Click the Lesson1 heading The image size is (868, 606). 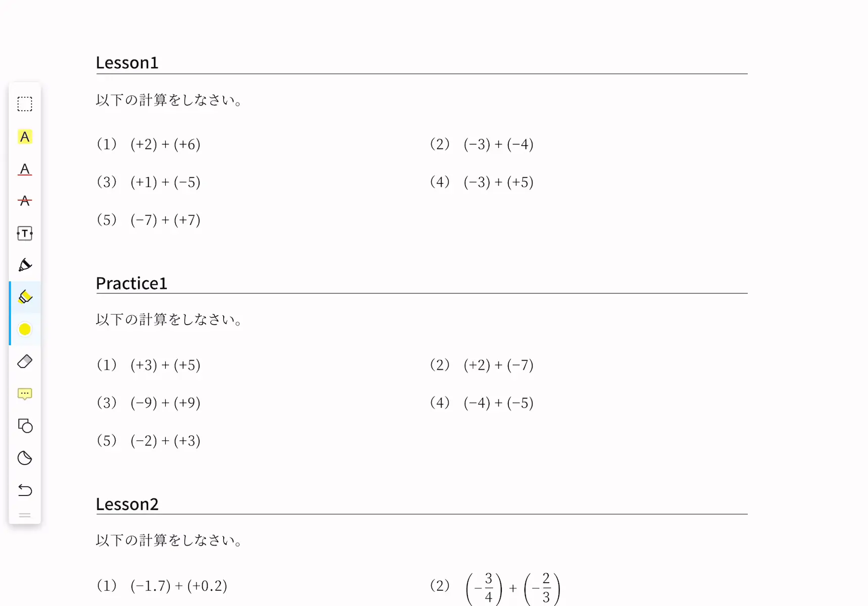(127, 63)
